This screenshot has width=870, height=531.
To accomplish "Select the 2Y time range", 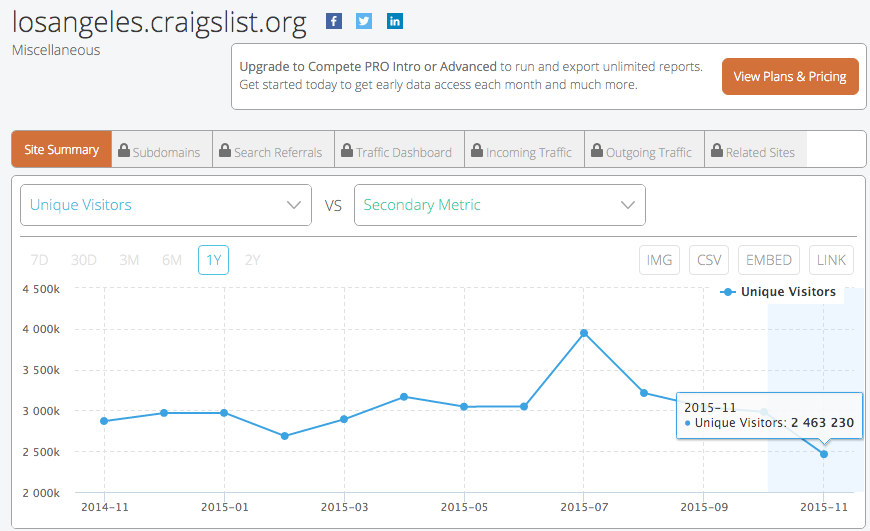I will coord(252,260).
